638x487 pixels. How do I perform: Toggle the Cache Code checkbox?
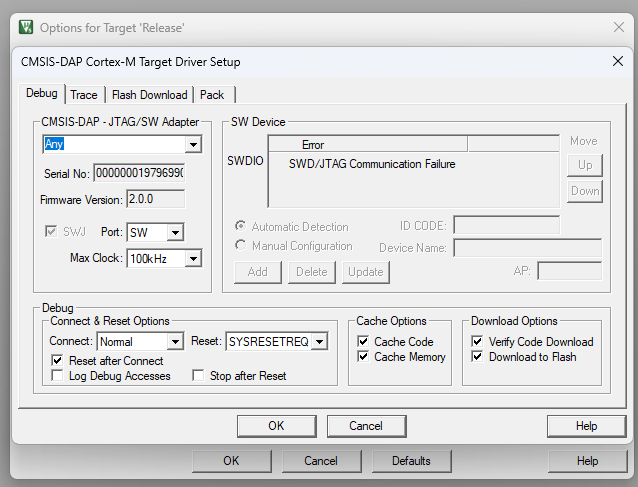(363, 342)
